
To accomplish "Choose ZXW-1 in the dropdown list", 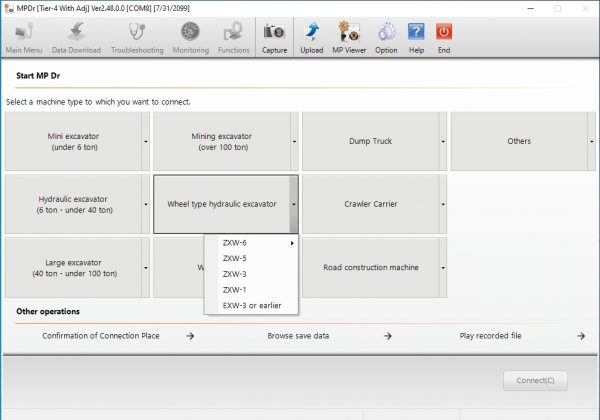I will [x=251, y=290].
